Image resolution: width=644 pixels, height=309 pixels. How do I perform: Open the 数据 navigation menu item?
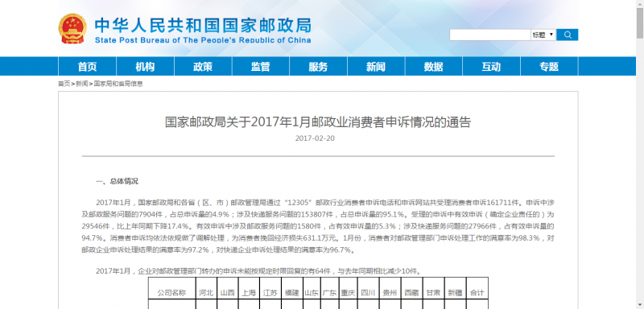click(434, 67)
